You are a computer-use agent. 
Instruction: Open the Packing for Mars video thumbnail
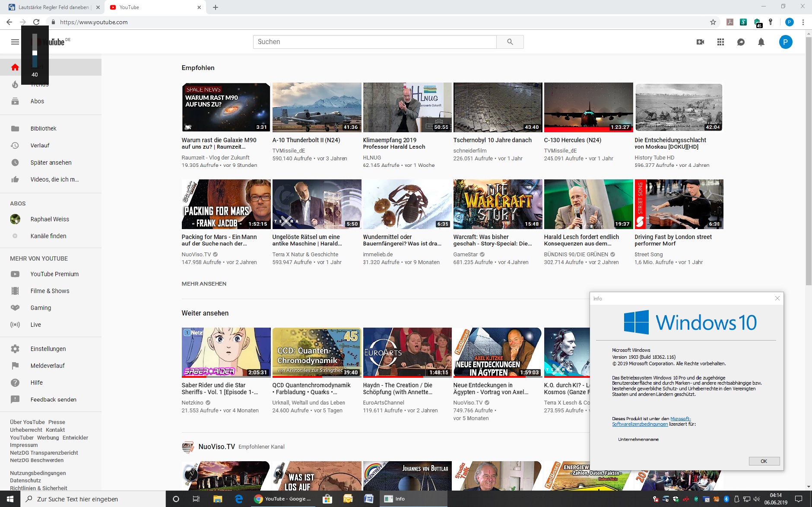226,204
